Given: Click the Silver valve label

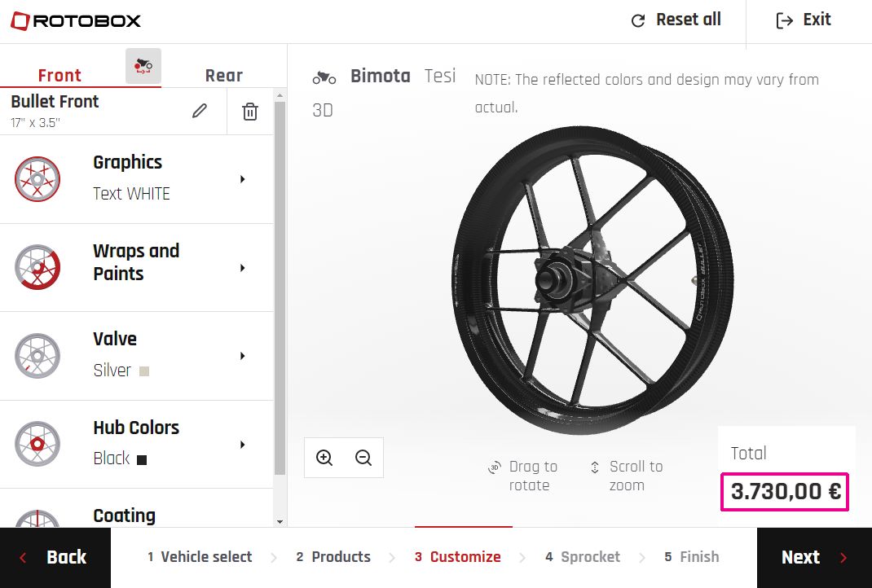Looking at the screenshot, I should [x=112, y=371].
